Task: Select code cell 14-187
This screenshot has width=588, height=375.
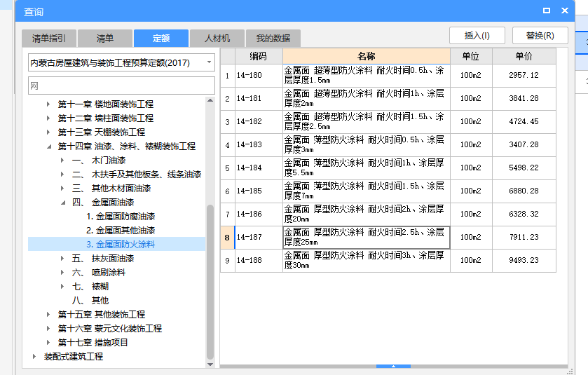Action: (259, 238)
